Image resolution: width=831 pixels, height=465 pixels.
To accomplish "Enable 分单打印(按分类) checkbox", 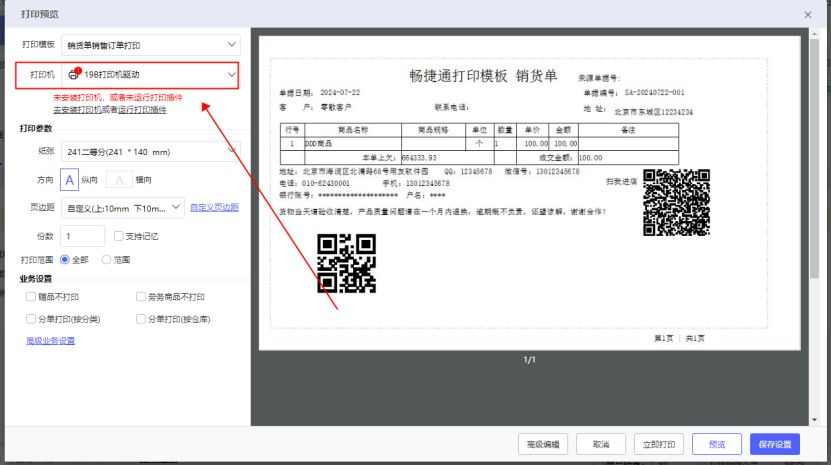I will point(31,319).
